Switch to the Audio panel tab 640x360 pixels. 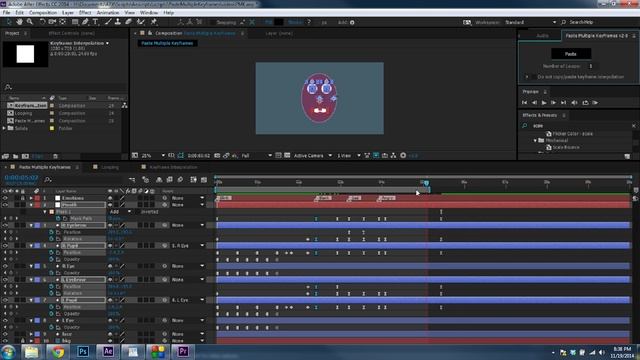[x=542, y=36]
